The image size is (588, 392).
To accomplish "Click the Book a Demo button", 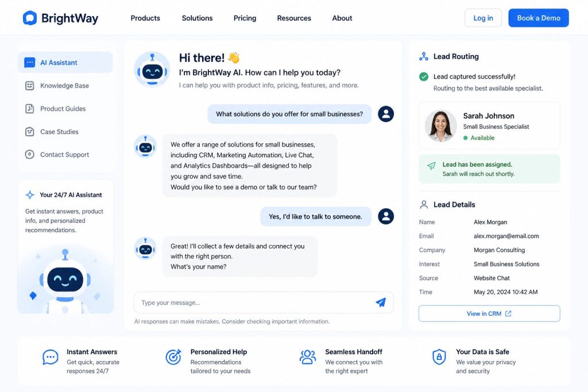I will (539, 18).
